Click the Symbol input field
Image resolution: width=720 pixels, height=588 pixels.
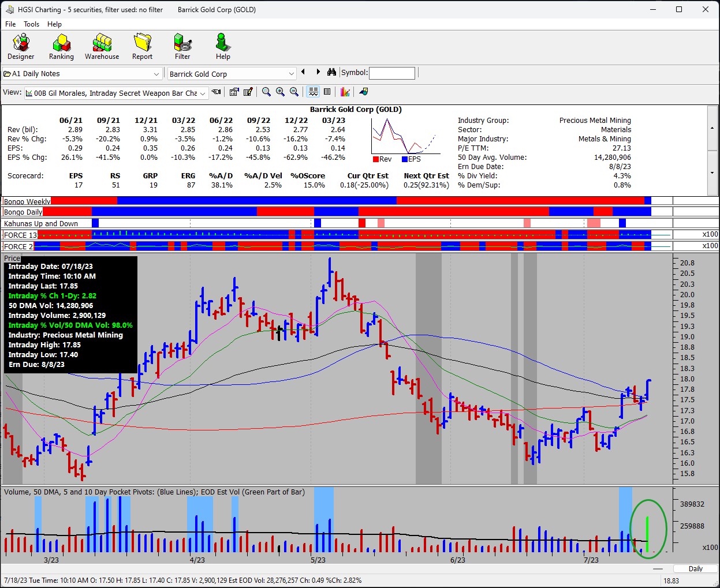pyautogui.click(x=392, y=73)
